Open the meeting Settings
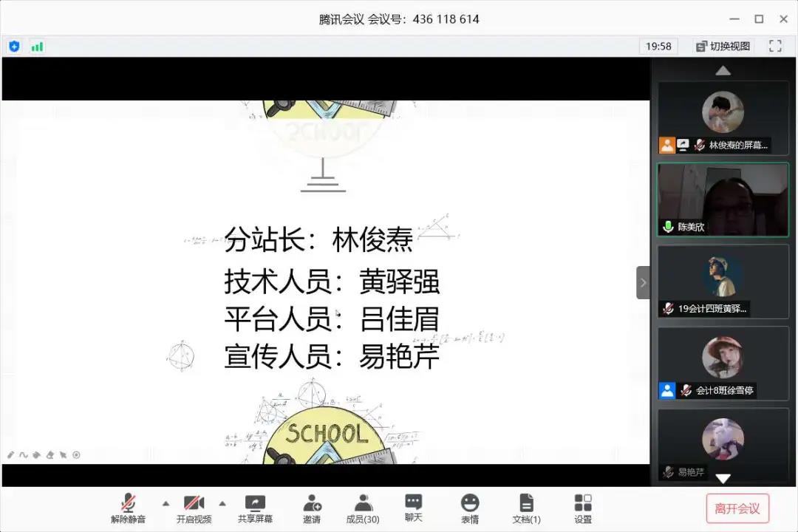Screen dimensions: 798x532 click(582, 507)
